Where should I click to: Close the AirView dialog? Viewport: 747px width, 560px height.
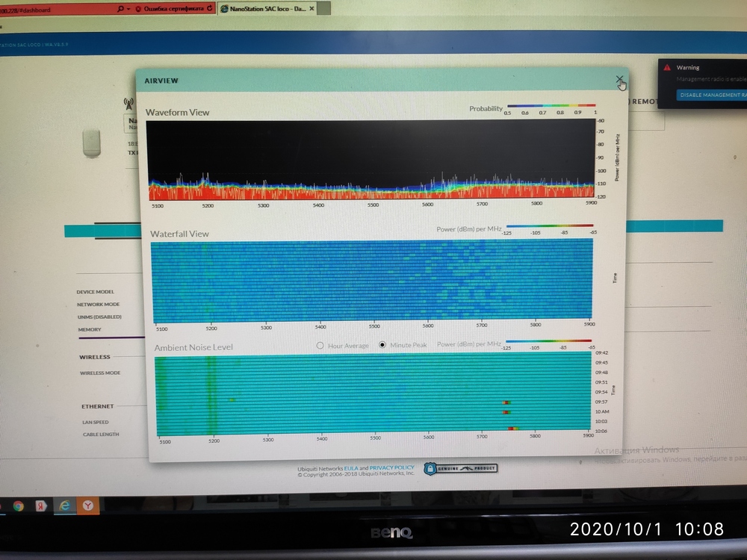(x=619, y=79)
